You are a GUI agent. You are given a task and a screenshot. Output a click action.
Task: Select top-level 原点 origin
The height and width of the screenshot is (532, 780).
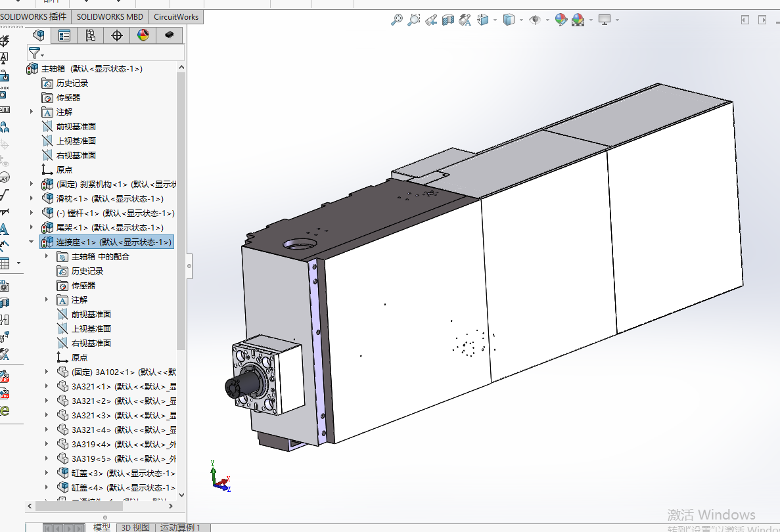point(57,169)
